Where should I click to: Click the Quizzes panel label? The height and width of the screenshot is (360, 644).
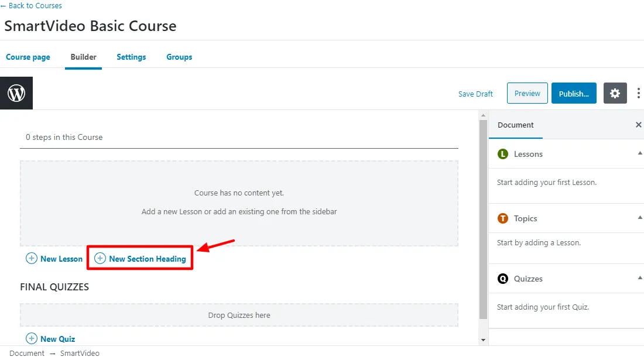tap(528, 279)
